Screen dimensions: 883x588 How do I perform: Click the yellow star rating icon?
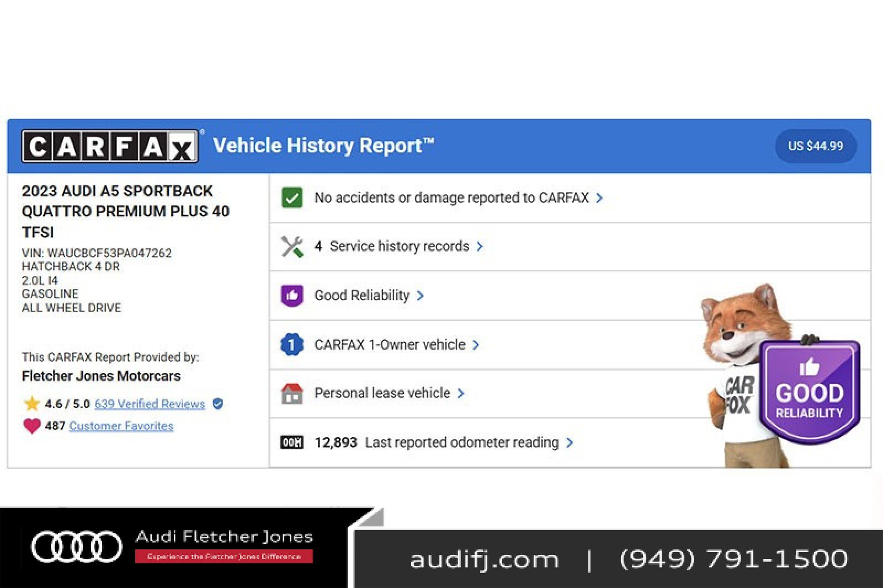tap(32, 404)
